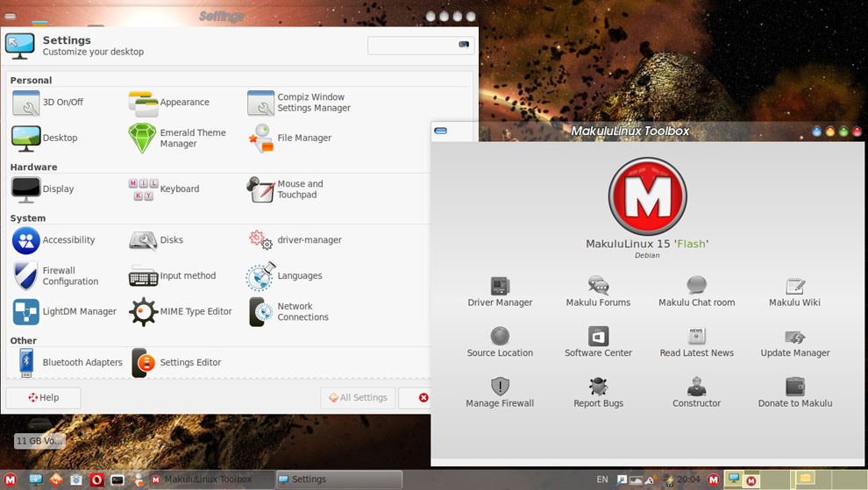Launch Constructor tool
This screenshot has width=868, height=490.
(697, 393)
